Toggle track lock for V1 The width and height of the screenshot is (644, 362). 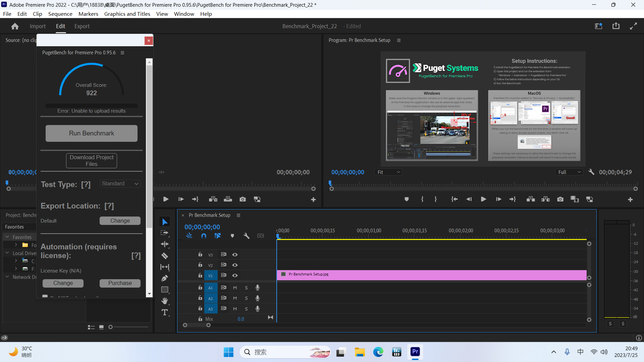200,275
